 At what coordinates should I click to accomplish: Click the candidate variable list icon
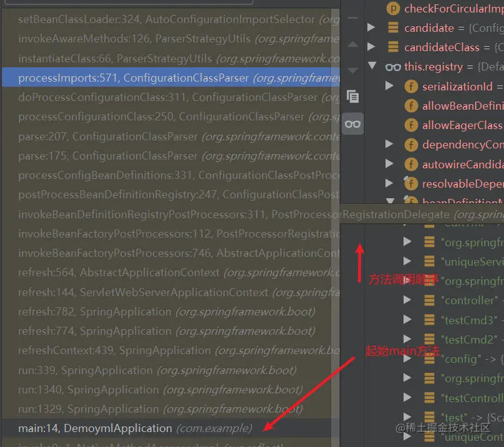click(393, 27)
